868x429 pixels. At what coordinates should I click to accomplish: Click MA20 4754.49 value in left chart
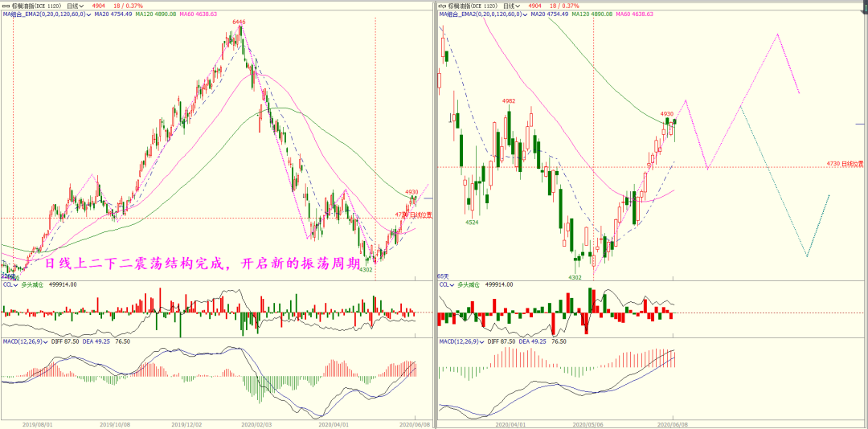coord(112,14)
